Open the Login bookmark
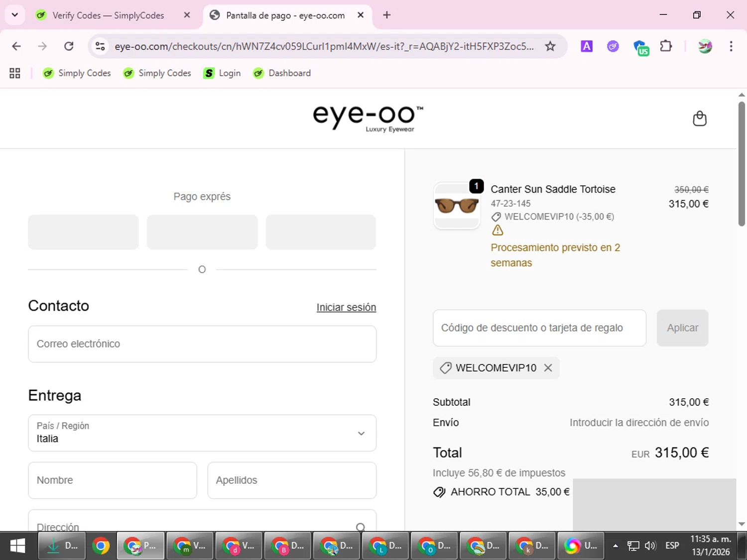This screenshot has height=560, width=747. point(222,73)
